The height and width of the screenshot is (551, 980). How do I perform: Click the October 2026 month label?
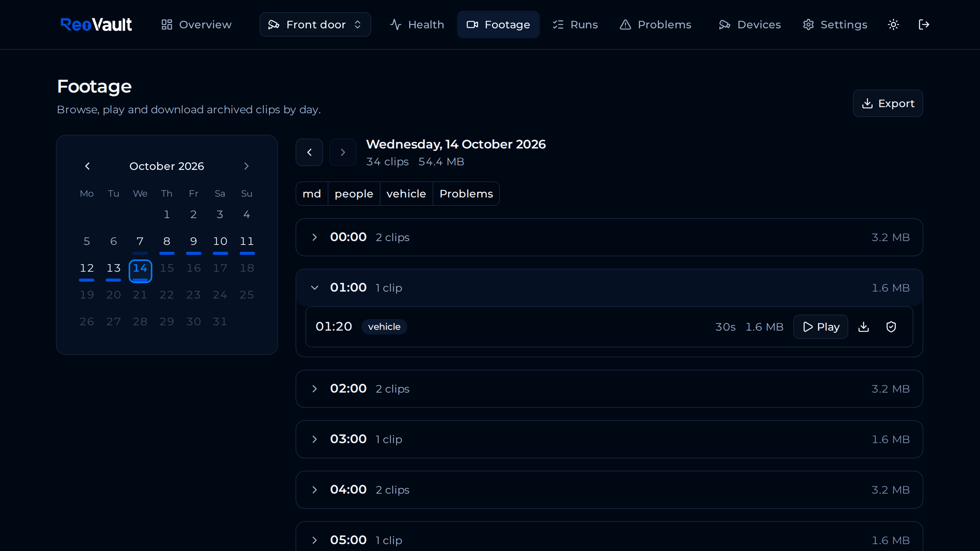[x=167, y=166]
